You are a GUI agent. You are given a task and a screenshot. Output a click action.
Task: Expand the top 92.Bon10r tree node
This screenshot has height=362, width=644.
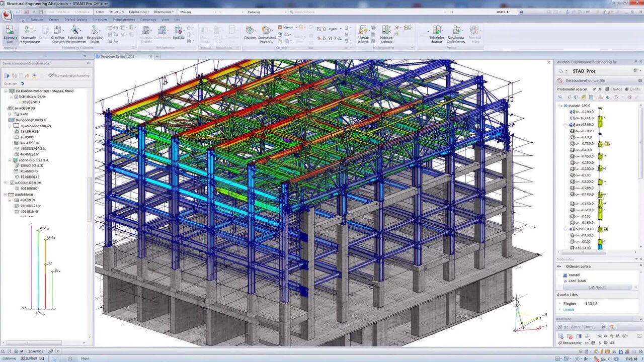click(6, 92)
